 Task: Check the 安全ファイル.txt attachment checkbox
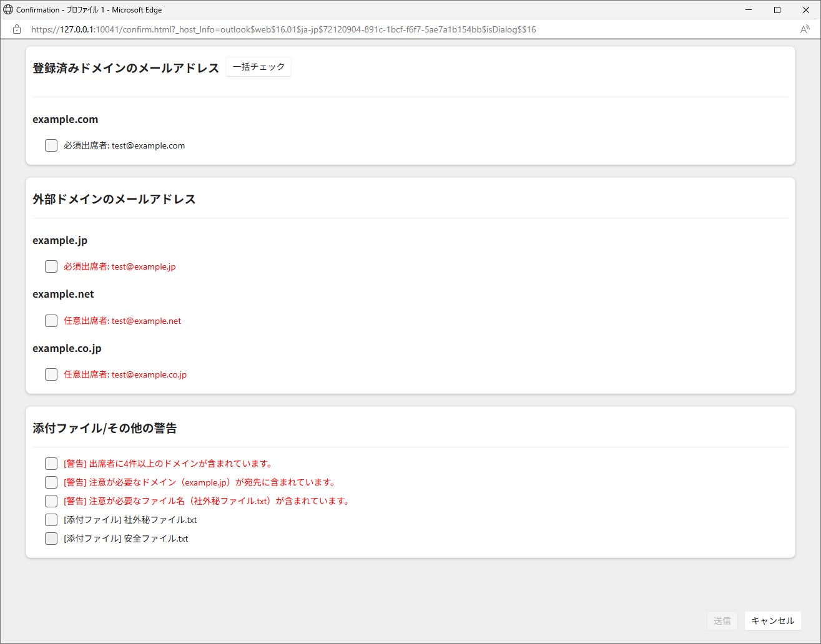click(x=51, y=539)
